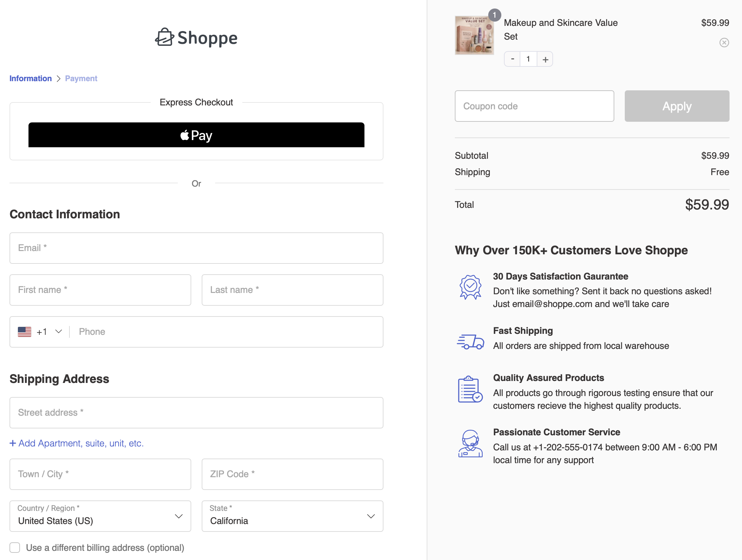The height and width of the screenshot is (560, 742).
Task: Decrease product quantity with minus button
Action: (512, 59)
